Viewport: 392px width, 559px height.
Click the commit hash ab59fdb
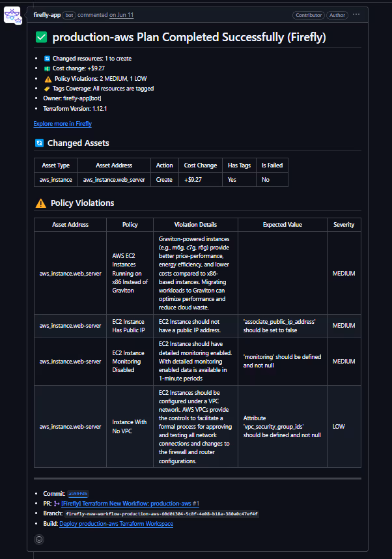coord(77,493)
